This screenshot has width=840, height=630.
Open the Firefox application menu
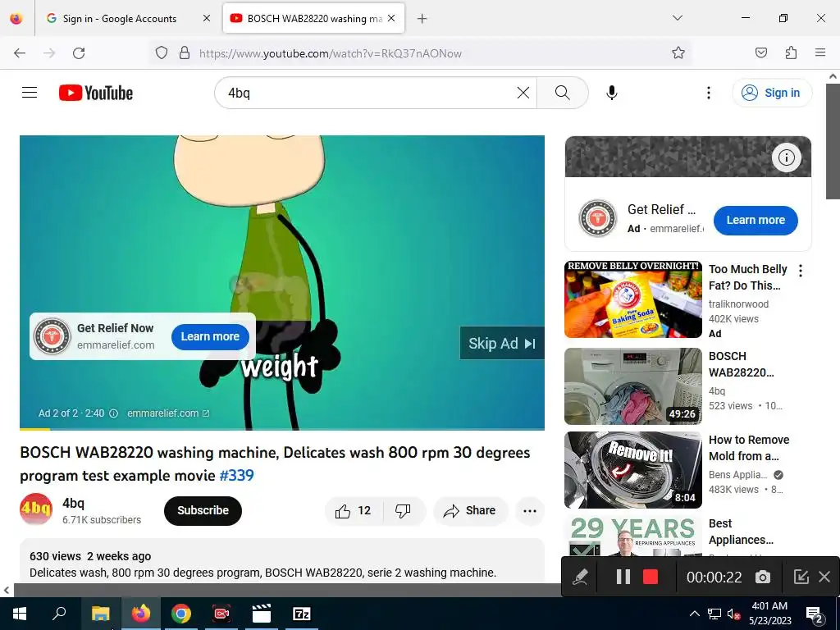pos(820,52)
